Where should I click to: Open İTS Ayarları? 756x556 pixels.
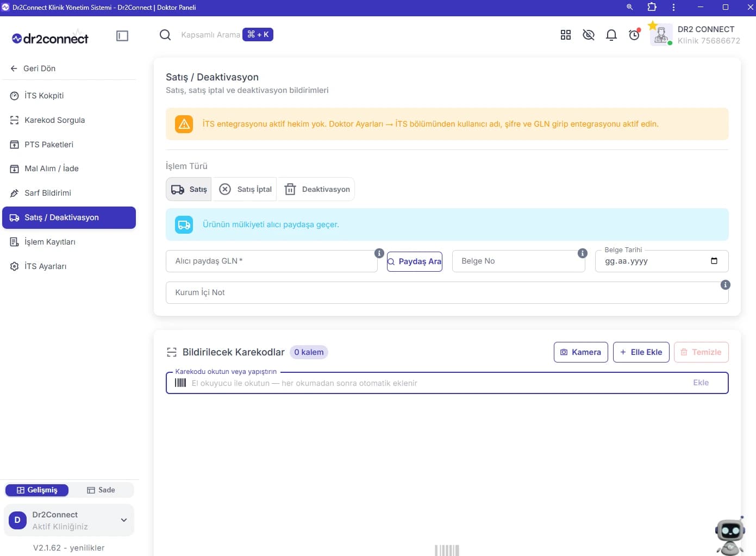(69, 266)
